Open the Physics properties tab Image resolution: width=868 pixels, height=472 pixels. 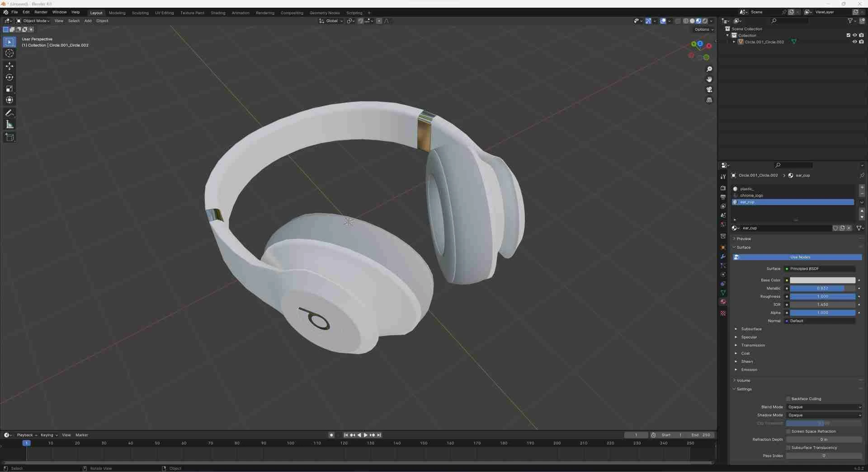coord(723,275)
